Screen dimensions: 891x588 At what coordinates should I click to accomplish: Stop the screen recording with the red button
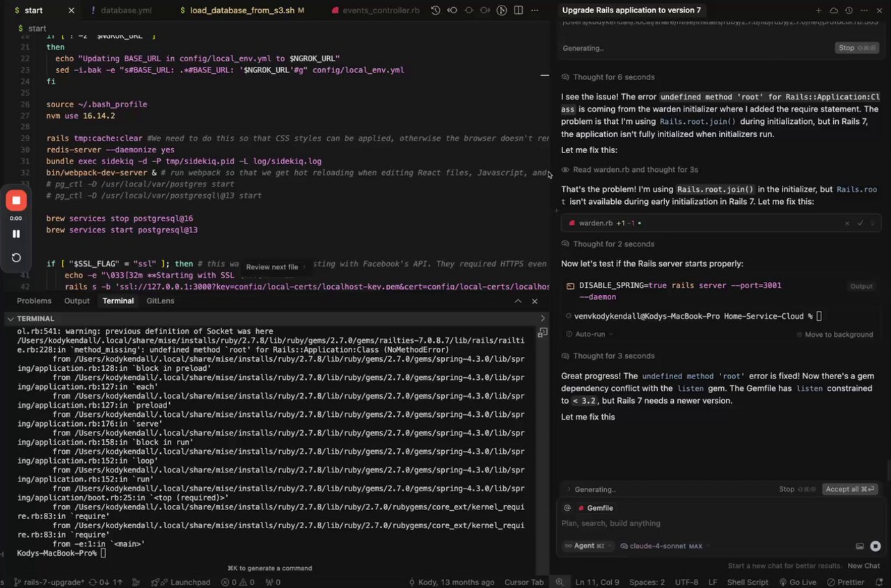click(x=16, y=200)
